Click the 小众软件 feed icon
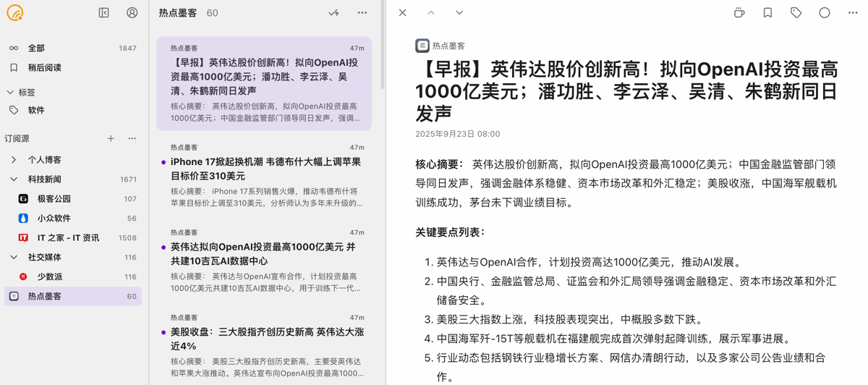Viewport: 868px width, 385px height. (23, 218)
